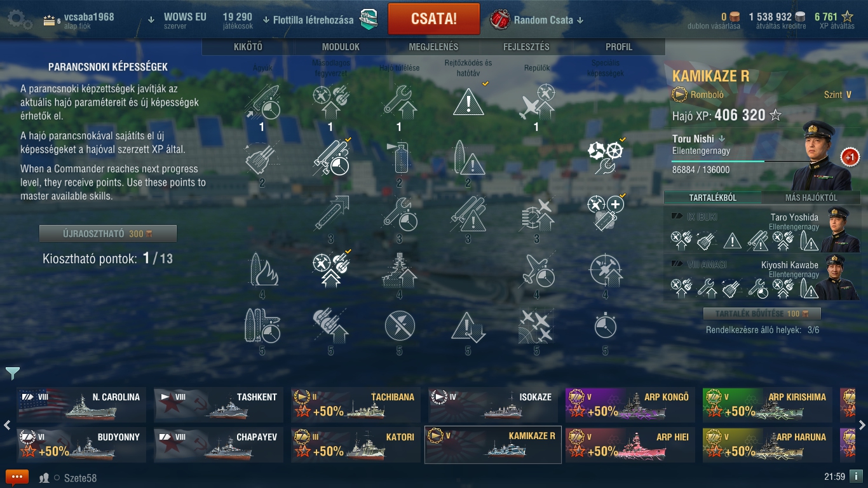Screen dimensions: 868x488
Task: Expand the WOWS EU server dropdown
Action: pyautogui.click(x=177, y=20)
